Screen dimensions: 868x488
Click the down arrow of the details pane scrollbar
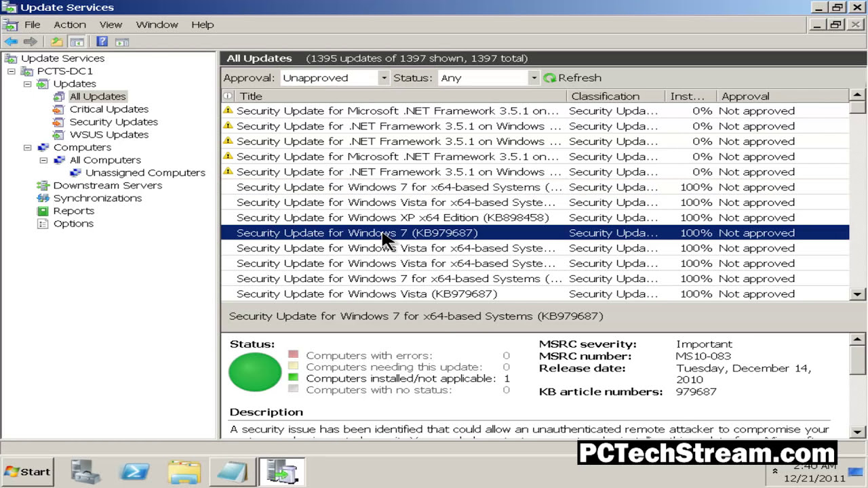[858, 432]
